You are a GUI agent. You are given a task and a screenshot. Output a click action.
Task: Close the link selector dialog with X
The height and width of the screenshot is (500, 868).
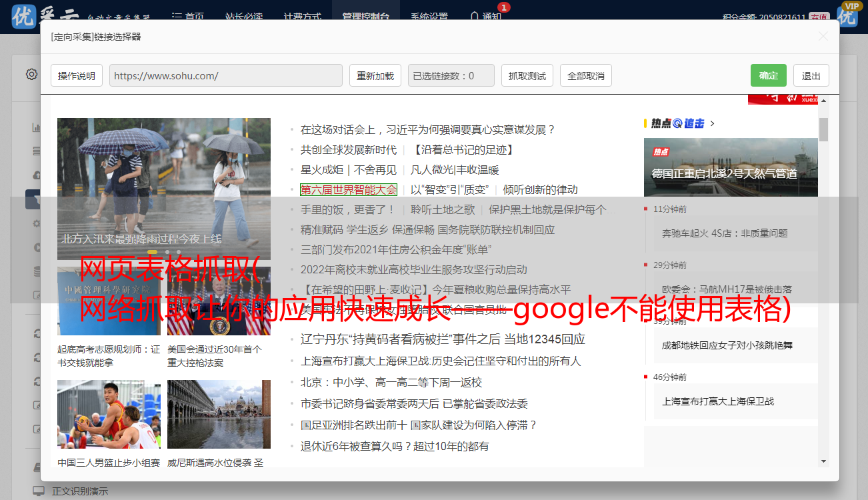(x=823, y=37)
